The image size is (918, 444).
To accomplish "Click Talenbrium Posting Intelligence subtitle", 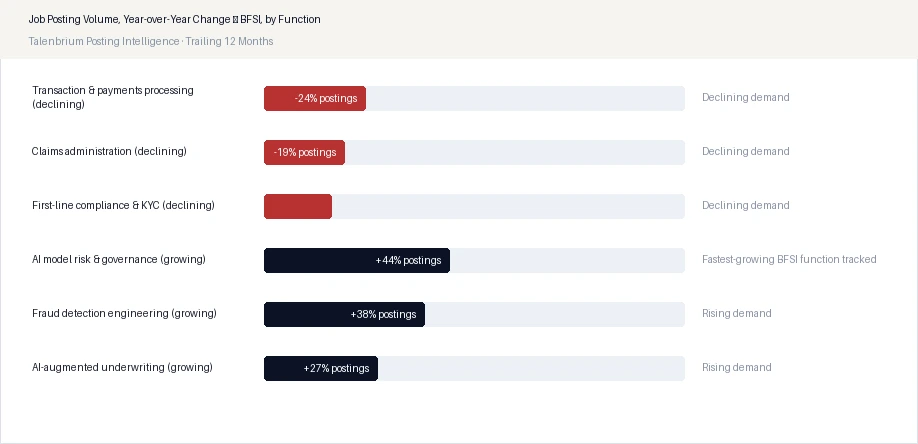I will pyautogui.click(x=151, y=41).
